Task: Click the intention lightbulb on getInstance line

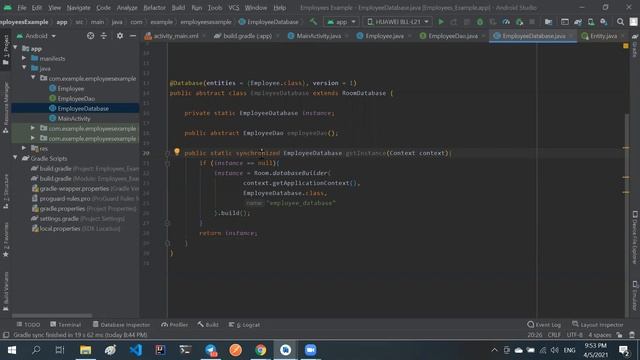Action: (x=177, y=152)
